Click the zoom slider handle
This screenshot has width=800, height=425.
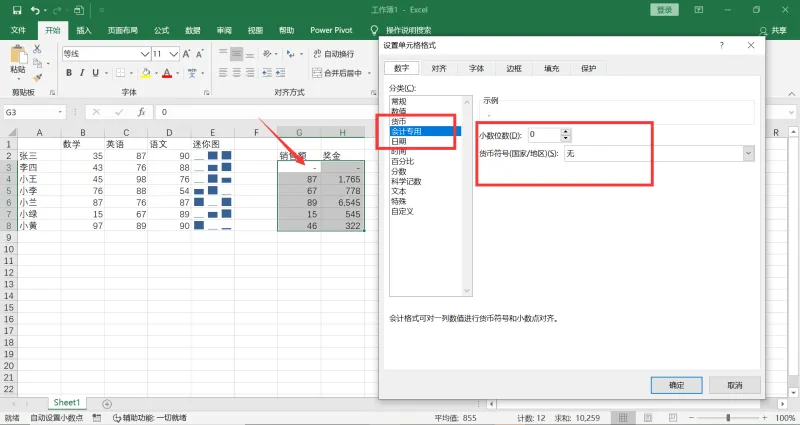[728, 418]
